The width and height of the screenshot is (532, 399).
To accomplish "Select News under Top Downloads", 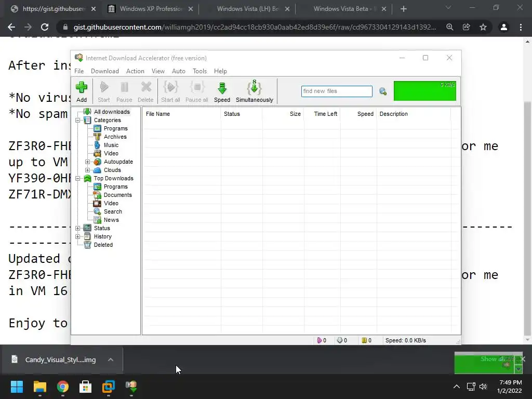I will pos(111,220).
